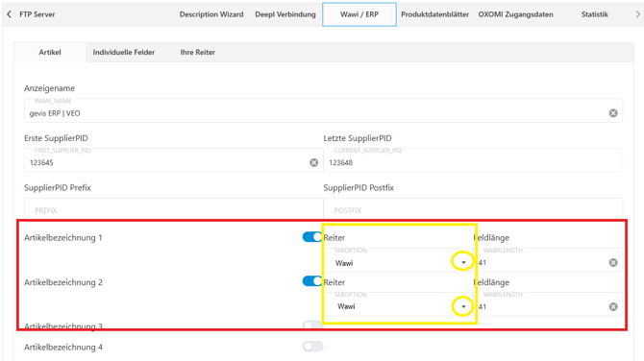This screenshot has width=644, height=361.
Task: Clear Feldlänge for Artikelbezeichnung 1
Action: coord(613,262)
